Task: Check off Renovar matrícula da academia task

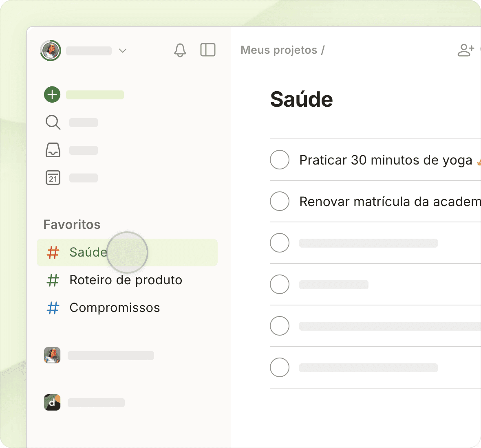Action: (280, 201)
